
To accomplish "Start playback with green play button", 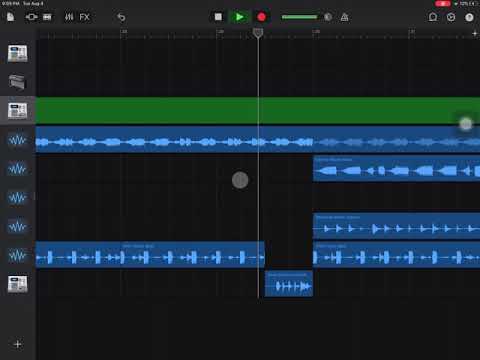I will (x=239, y=17).
